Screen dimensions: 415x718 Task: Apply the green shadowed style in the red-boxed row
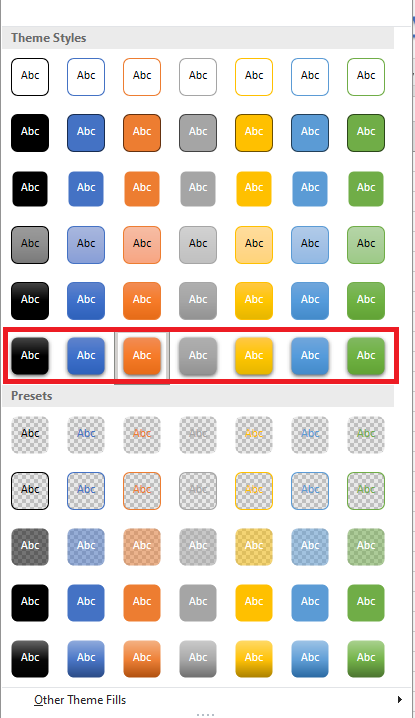(x=366, y=357)
